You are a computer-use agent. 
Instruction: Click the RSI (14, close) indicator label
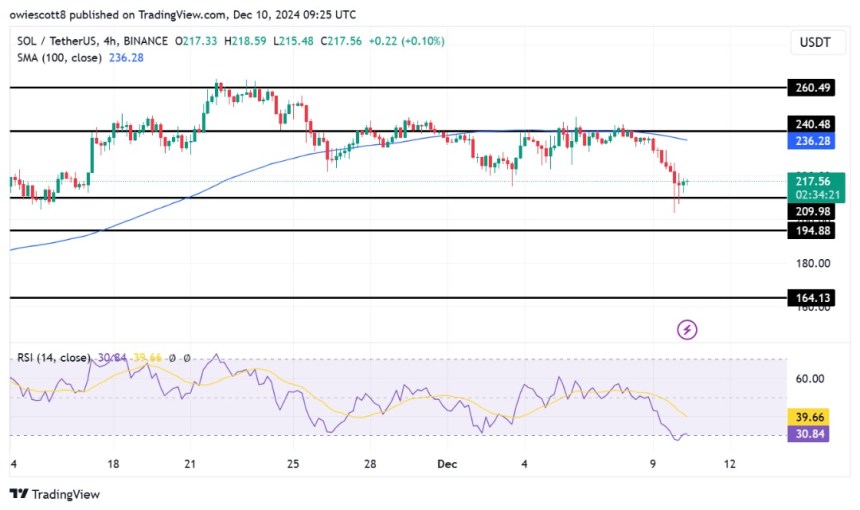53,358
